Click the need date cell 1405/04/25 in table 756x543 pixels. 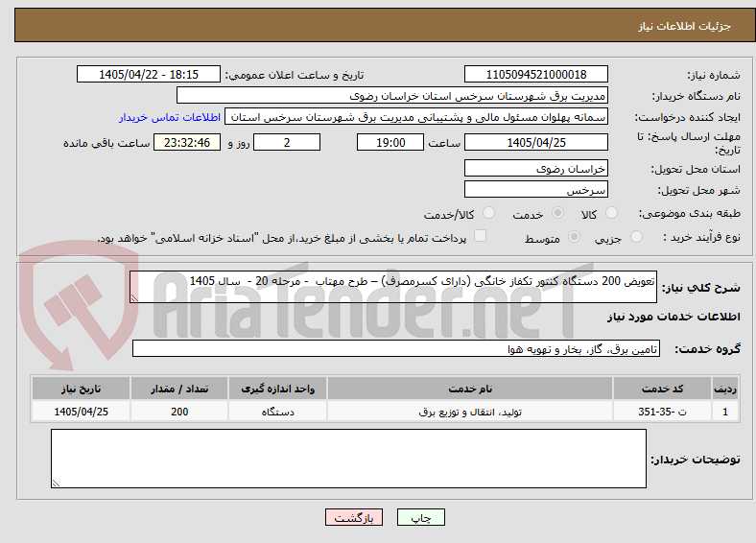point(81,412)
